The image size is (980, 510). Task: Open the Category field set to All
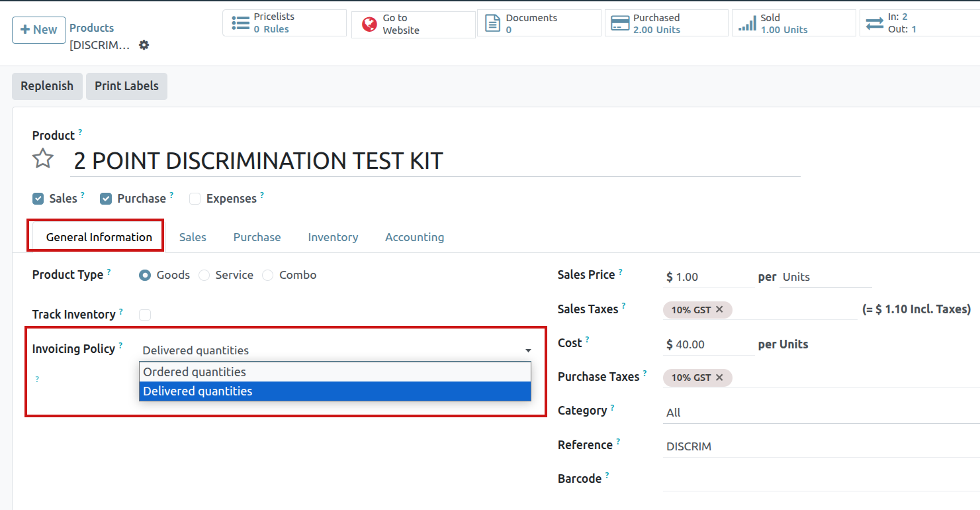pos(821,413)
